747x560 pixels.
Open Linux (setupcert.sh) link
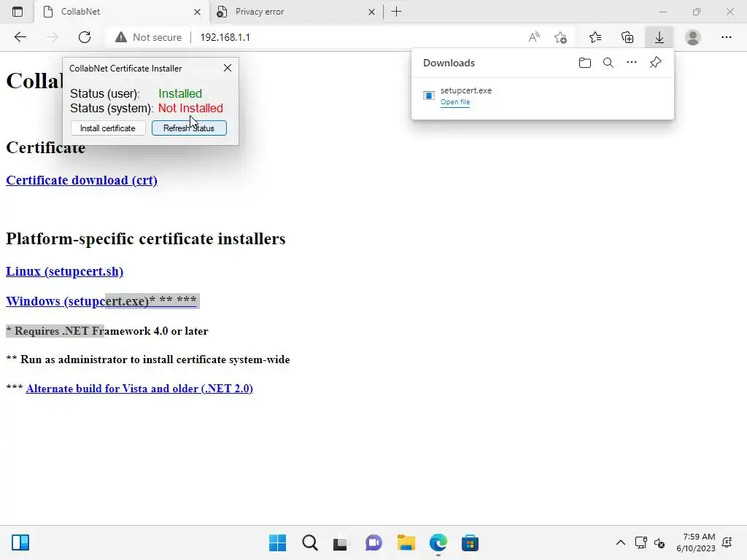pyautogui.click(x=64, y=271)
